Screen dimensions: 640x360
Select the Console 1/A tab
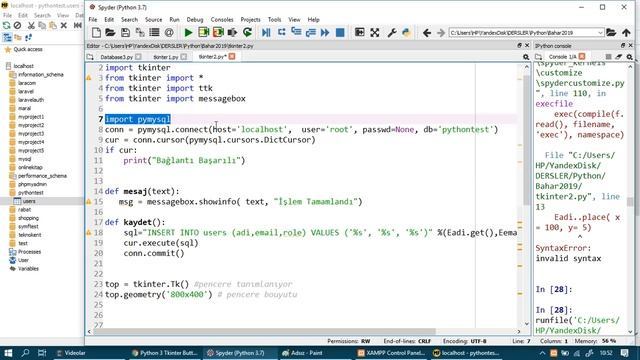click(562, 57)
